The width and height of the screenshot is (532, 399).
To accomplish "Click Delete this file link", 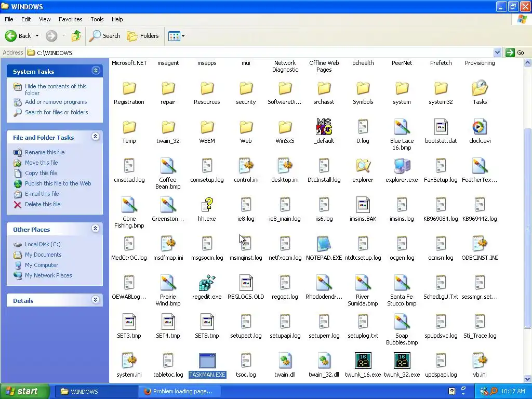I will [43, 204].
